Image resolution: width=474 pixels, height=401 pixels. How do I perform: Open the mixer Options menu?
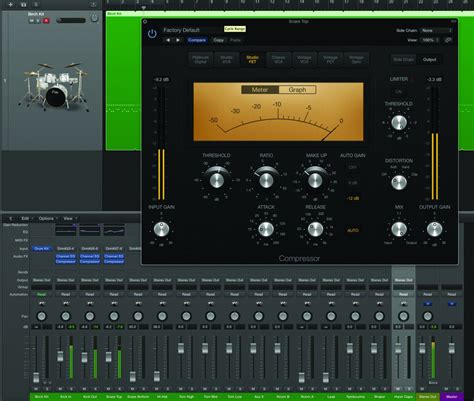click(x=48, y=218)
